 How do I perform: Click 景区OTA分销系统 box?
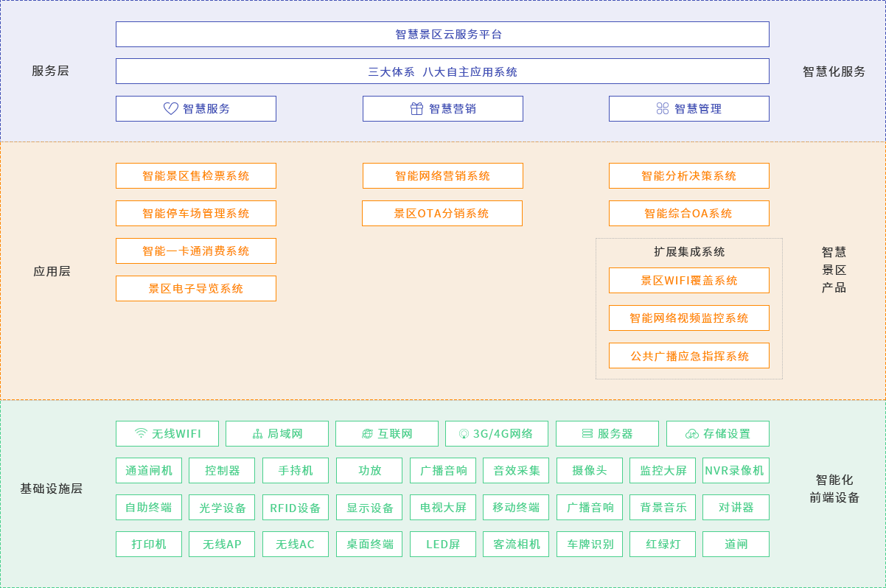(442, 213)
